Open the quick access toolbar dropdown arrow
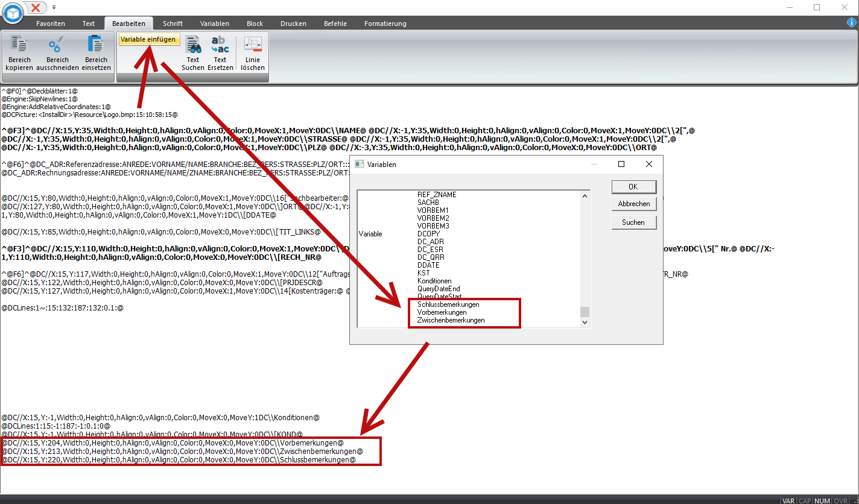Image resolution: width=859 pixels, height=504 pixels. click(54, 7)
